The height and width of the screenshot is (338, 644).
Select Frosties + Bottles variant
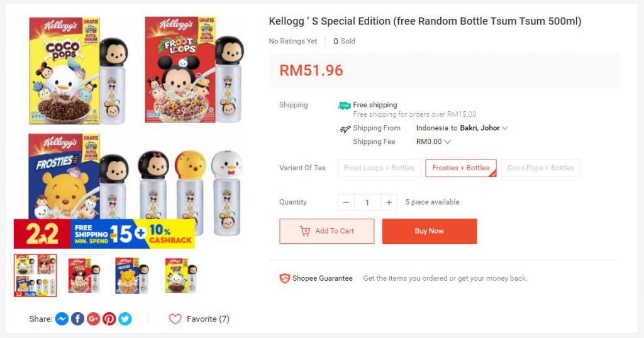click(x=460, y=168)
